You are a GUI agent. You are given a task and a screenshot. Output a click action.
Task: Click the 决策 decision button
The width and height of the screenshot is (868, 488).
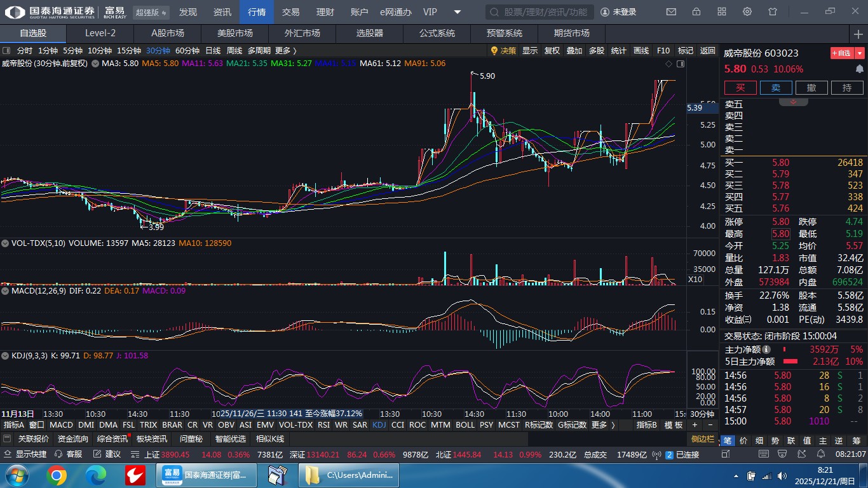pyautogui.click(x=503, y=51)
